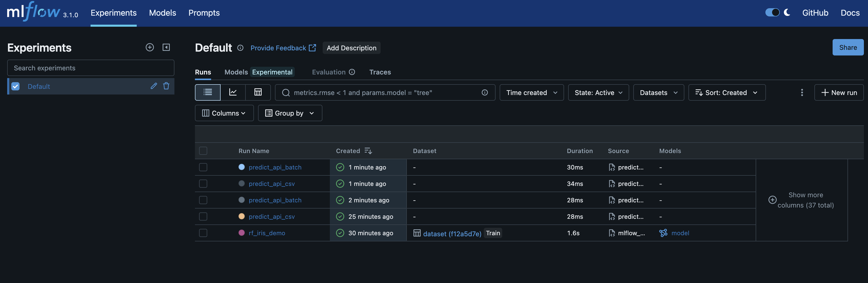
Task: Collapse the experiments sidebar panel
Action: point(166,47)
